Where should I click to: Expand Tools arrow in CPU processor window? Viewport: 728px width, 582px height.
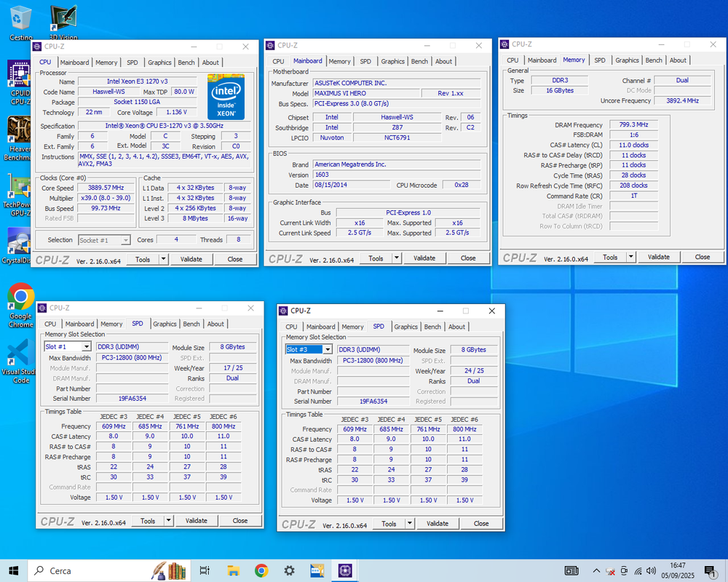[x=163, y=260]
